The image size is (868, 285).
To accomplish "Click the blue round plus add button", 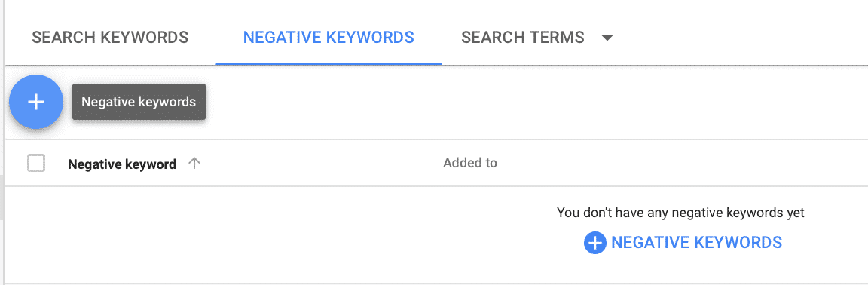I will (36, 102).
